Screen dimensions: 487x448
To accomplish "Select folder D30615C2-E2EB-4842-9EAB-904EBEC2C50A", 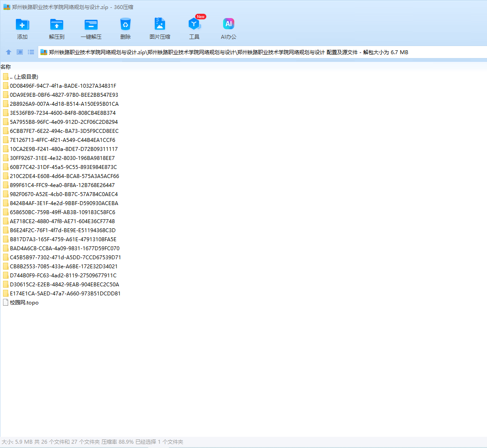I will point(61,284).
